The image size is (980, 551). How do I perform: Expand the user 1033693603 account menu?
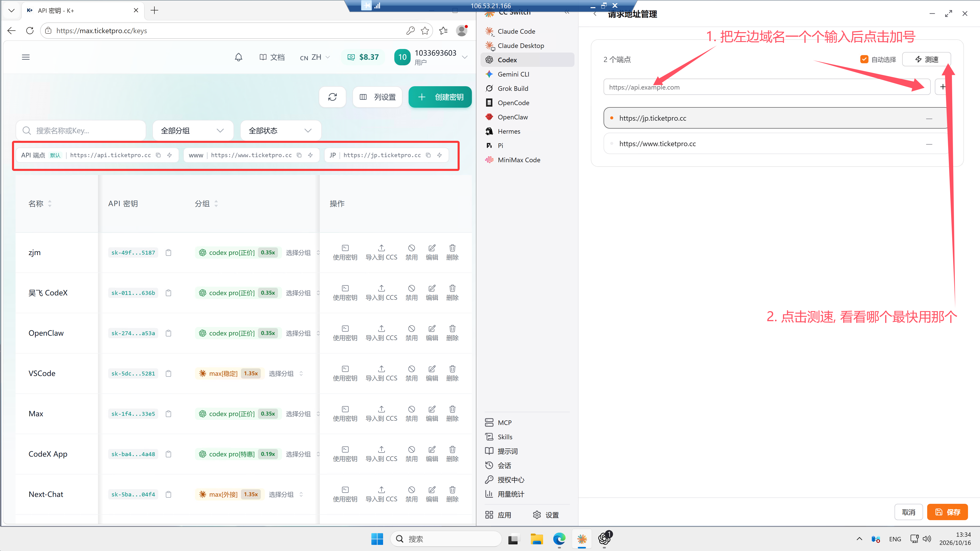click(431, 57)
